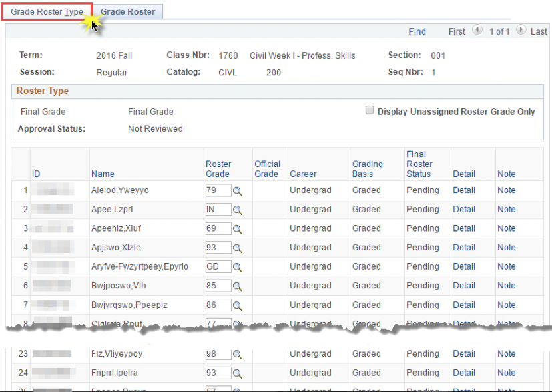Enable Display Unassigned Roster Grade Only

pos(370,111)
